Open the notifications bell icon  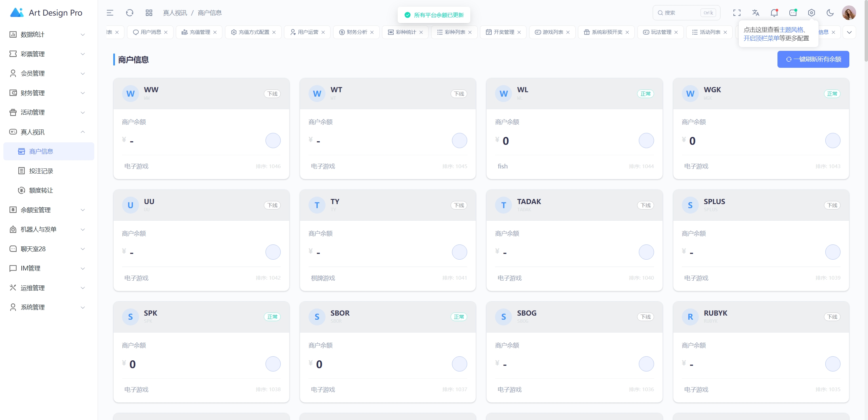coord(774,13)
